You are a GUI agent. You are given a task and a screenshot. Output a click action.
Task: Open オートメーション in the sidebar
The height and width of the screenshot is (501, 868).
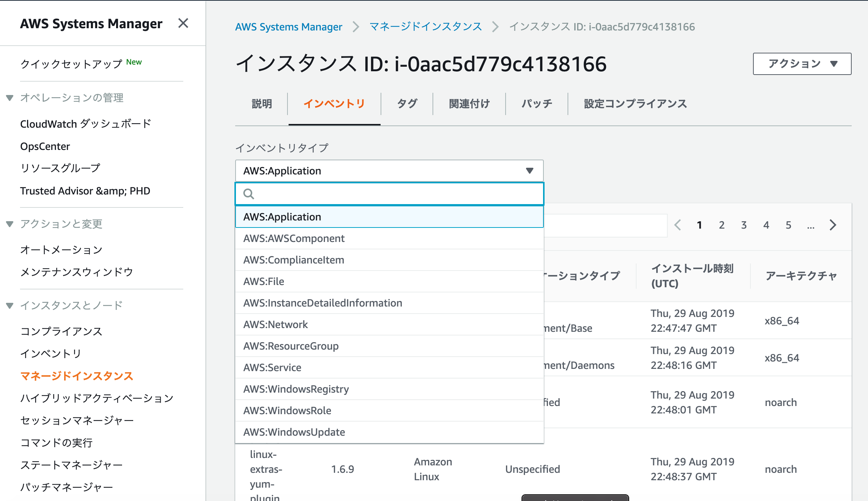tap(61, 250)
